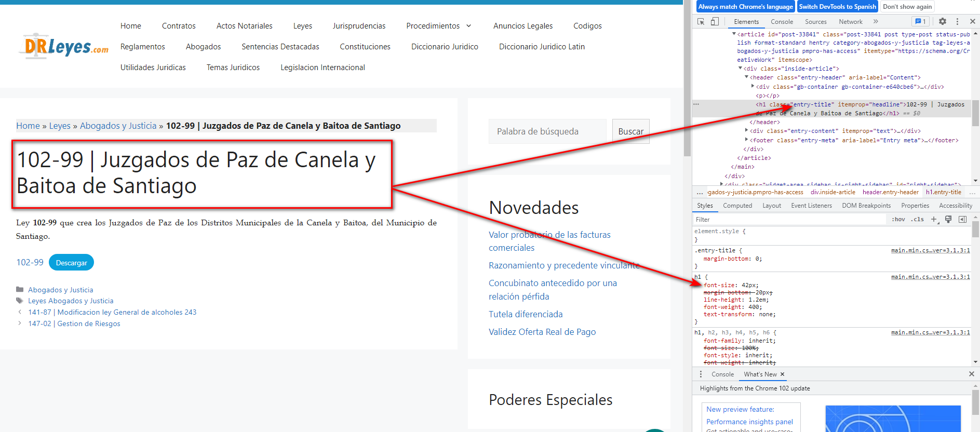Image resolution: width=980 pixels, height=432 pixels.
Task: Click the ellipsis beside the selected h1 node
Action: point(696,104)
